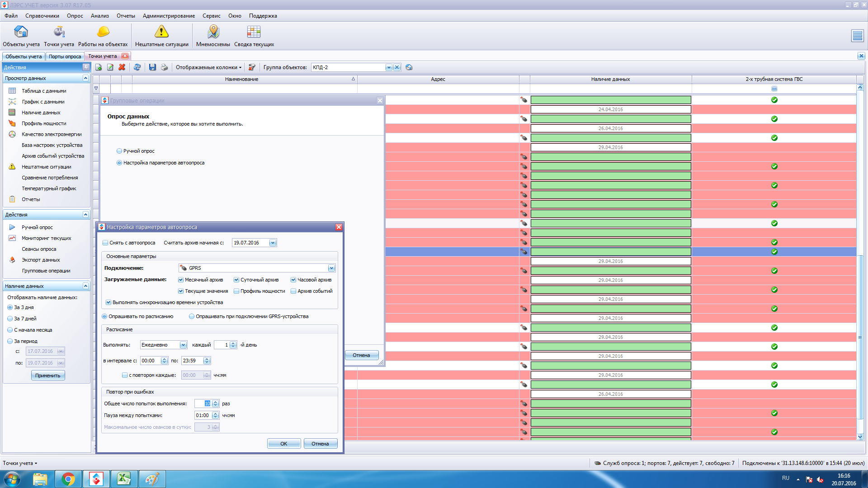Click the refresh list icon
This screenshot has height=488, width=868.
[137, 67]
